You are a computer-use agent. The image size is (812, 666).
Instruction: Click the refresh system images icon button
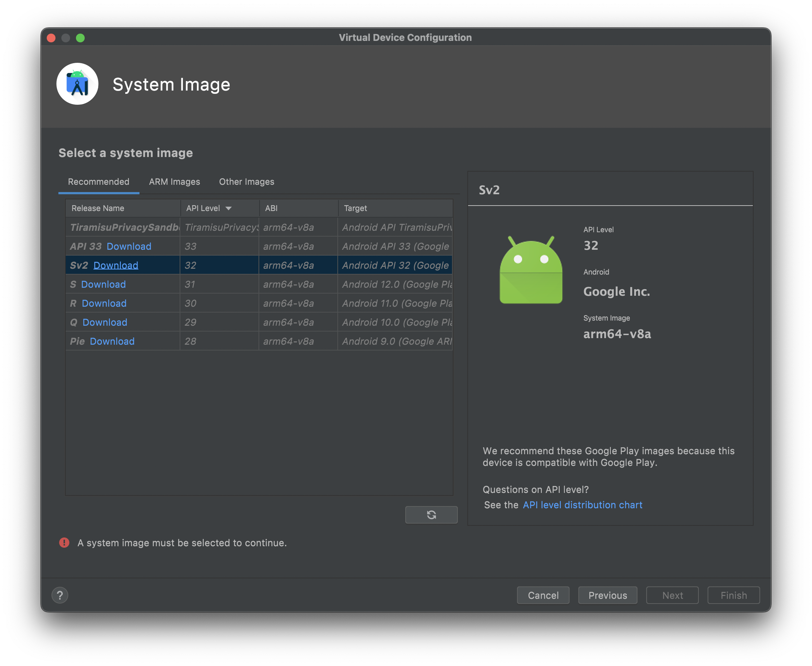[x=431, y=514]
